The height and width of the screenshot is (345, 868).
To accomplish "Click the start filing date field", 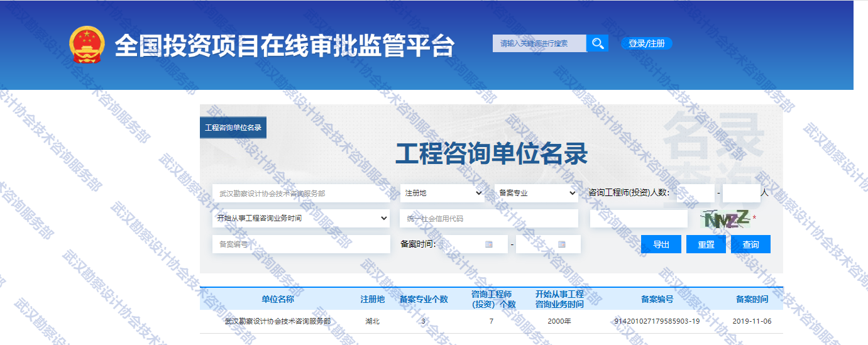I will click(x=473, y=244).
